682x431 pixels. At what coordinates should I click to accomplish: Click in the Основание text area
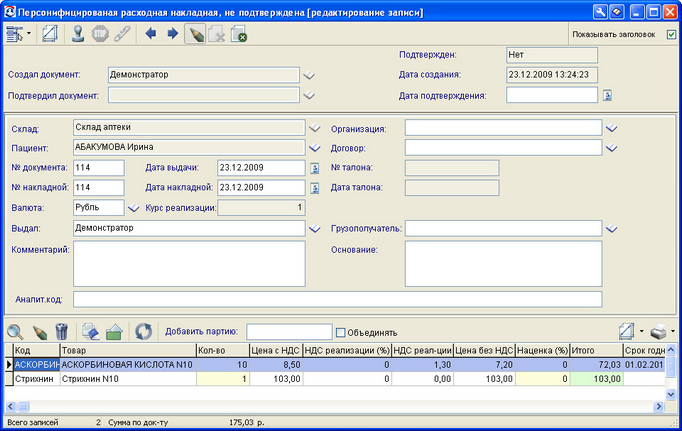tap(504, 264)
